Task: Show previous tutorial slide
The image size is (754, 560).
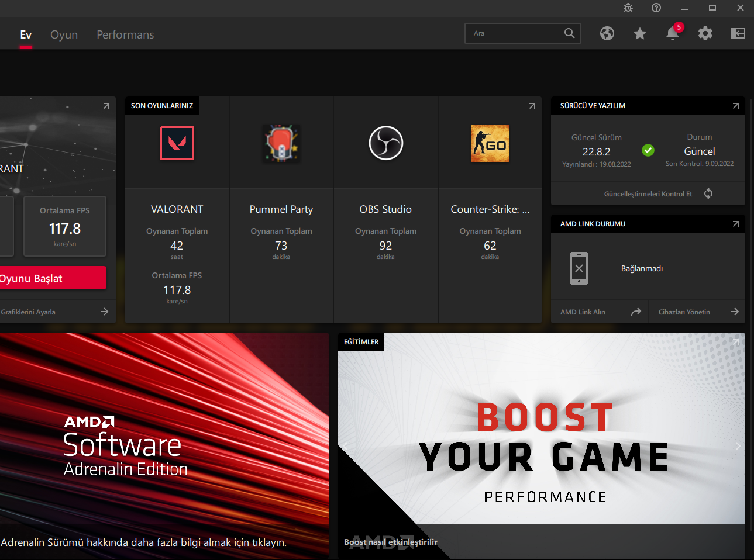Action: 345,446
